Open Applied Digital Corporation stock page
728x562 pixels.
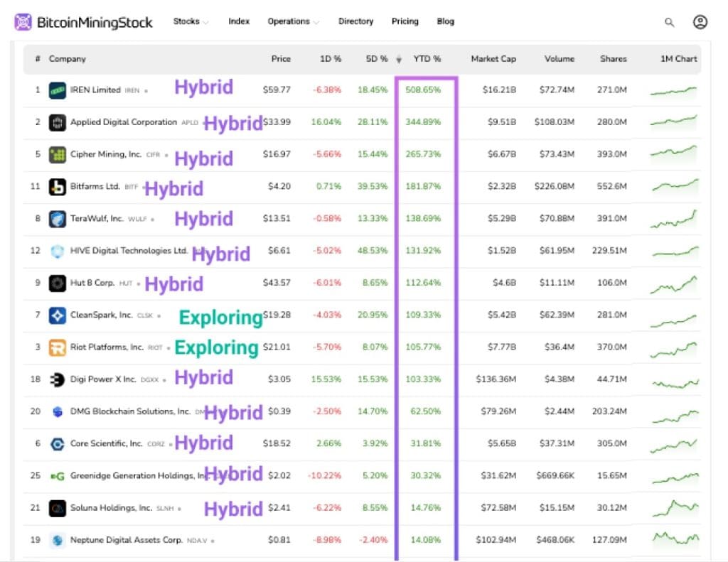(x=123, y=122)
